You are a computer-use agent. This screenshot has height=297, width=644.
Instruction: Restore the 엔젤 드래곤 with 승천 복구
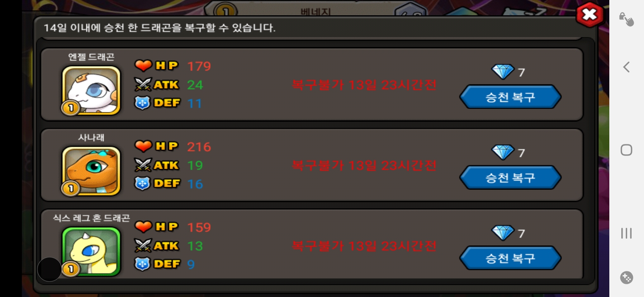pos(510,97)
